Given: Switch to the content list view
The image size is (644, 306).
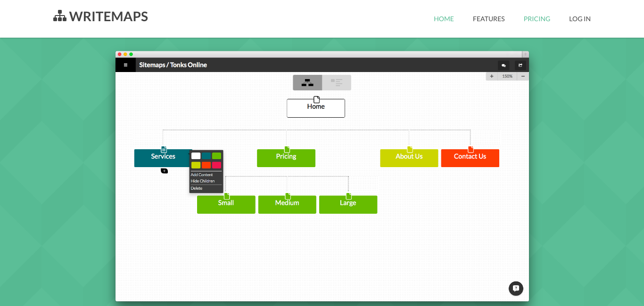Looking at the screenshot, I should 337,82.
